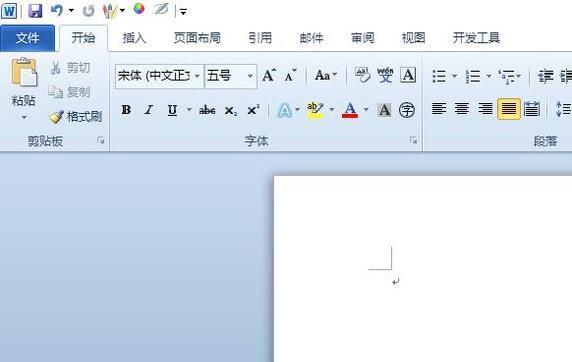Switch to the 插入 tab
The width and height of the screenshot is (572, 362).
point(134,38)
